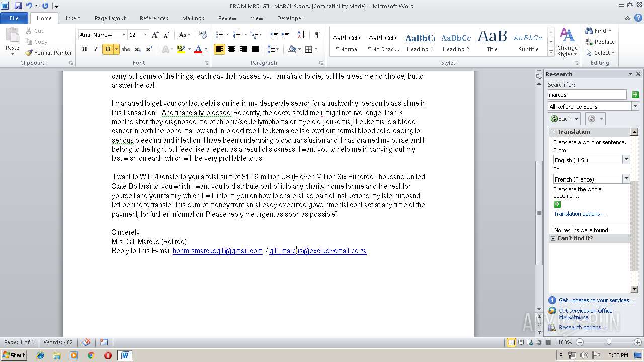
Task: Apply Subscript formatting
Action: (x=137, y=49)
